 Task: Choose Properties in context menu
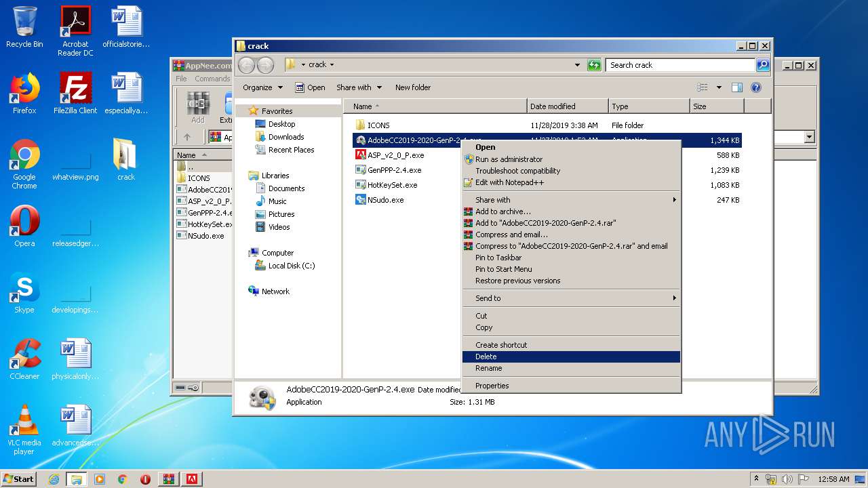tap(571, 386)
